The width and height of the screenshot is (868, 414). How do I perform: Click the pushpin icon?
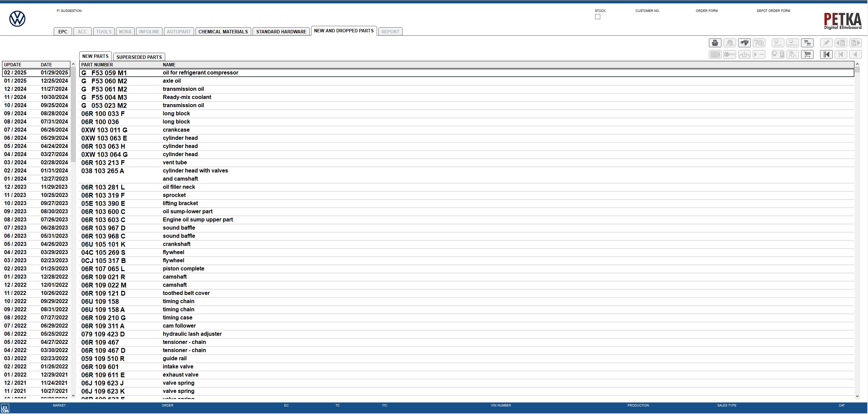click(x=826, y=43)
